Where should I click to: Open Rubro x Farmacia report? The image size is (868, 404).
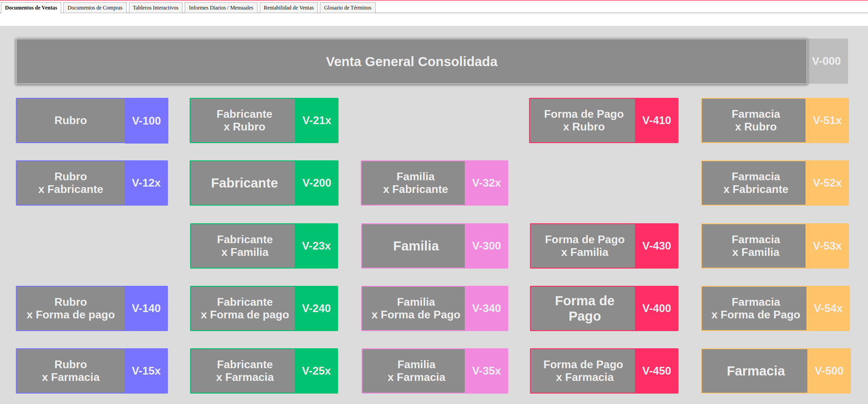click(71, 371)
